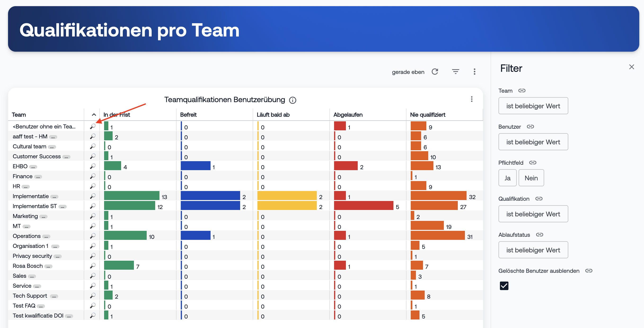Click magnifier icon for EHBO row

tap(93, 166)
